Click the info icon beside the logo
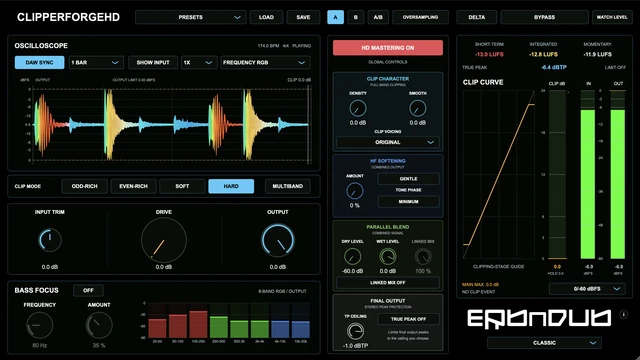This screenshot has height=360, width=640. [x=624, y=314]
